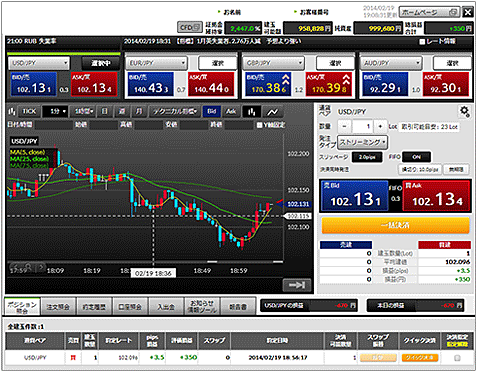Select Ask price chart toggle
The image size is (478, 372).
click(231, 112)
